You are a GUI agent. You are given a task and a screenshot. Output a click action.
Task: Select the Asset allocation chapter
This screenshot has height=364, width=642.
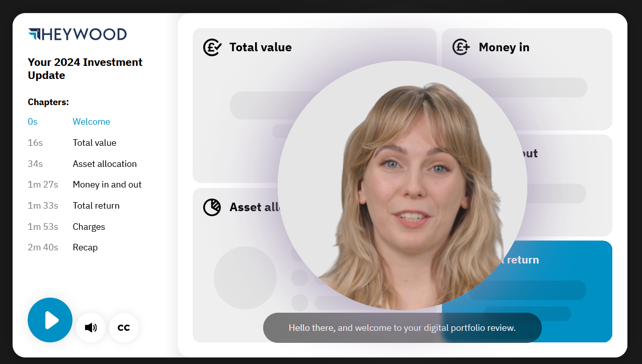[x=105, y=164]
